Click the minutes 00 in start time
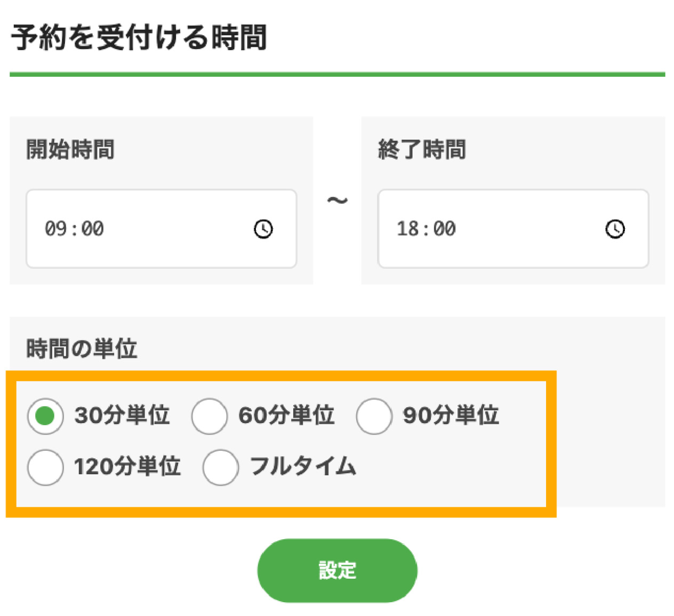Screen dimensions: 674x616 point(93,229)
